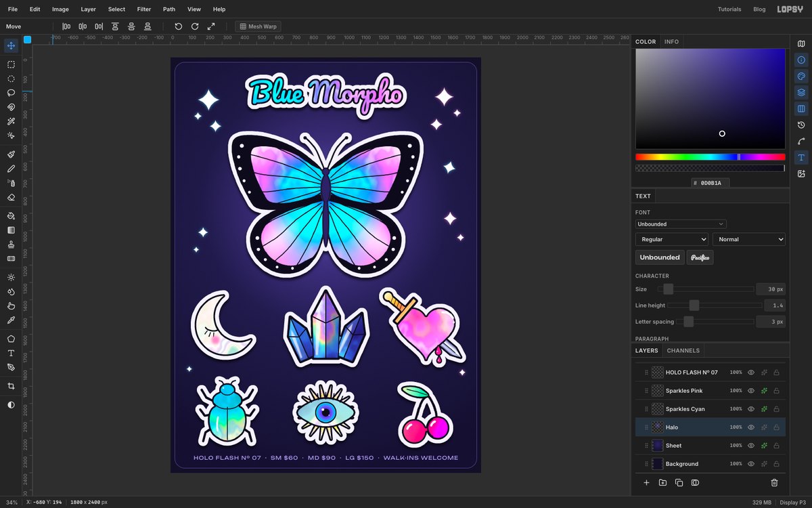This screenshot has height=508, width=812.
Task: Select the Gradient tool
Action: (x=11, y=230)
